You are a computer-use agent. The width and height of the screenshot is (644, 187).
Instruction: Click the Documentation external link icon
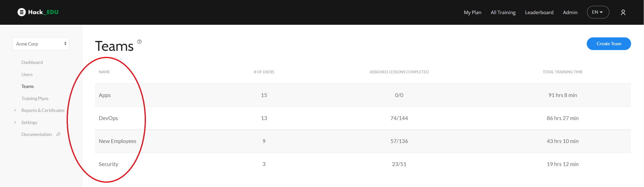click(x=58, y=134)
